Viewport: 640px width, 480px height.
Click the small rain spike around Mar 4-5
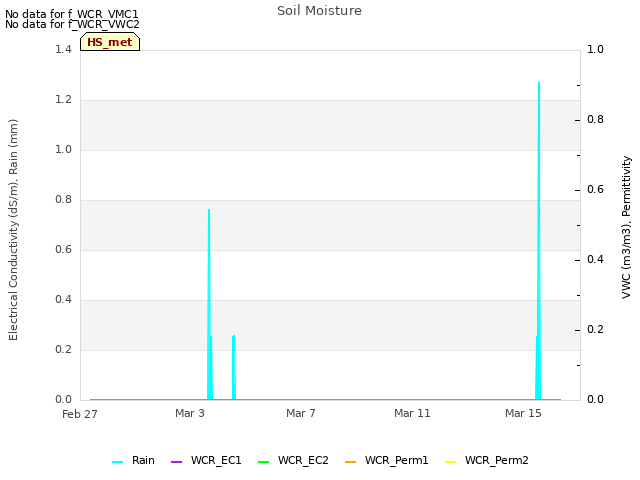(x=234, y=367)
